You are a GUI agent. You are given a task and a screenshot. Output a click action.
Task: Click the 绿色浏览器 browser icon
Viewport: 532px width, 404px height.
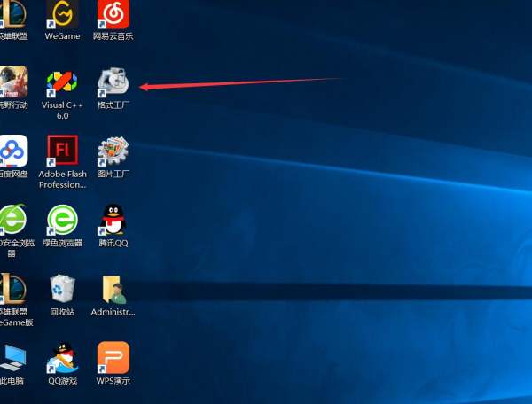[x=62, y=220]
